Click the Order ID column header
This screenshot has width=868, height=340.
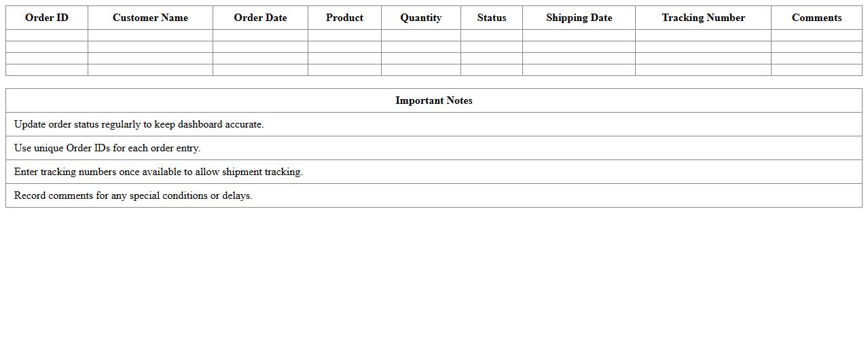point(47,18)
